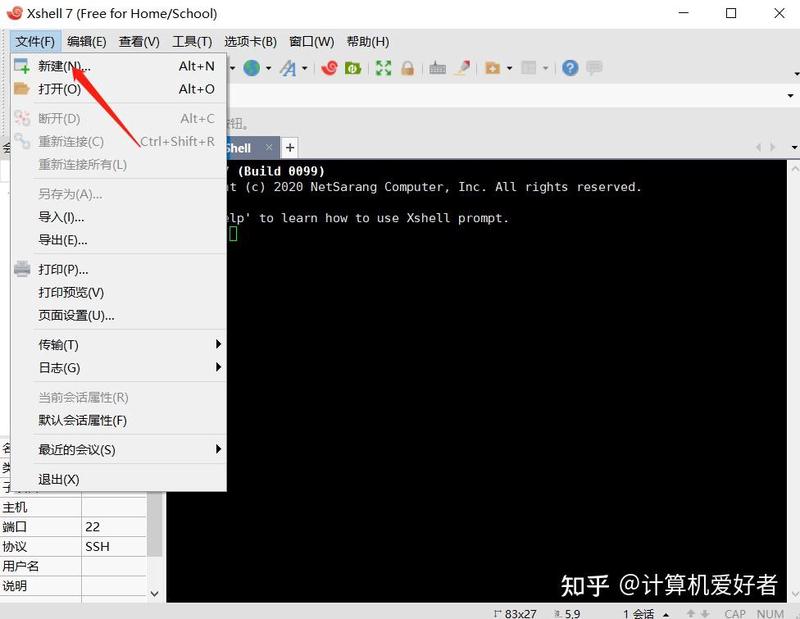Click the 主机 property row label
The height and width of the screenshot is (619, 800).
tap(15, 507)
